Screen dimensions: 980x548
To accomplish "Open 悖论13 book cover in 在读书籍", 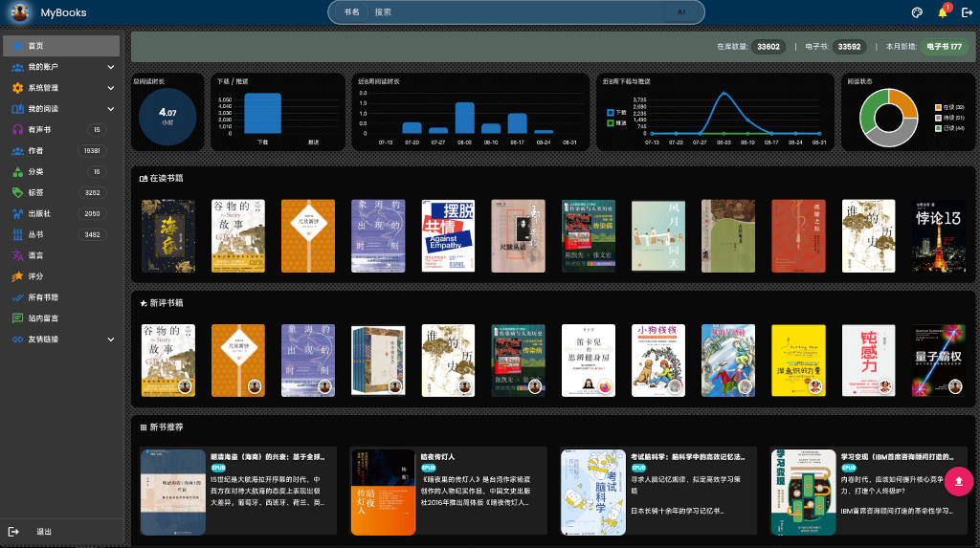I will (x=938, y=236).
